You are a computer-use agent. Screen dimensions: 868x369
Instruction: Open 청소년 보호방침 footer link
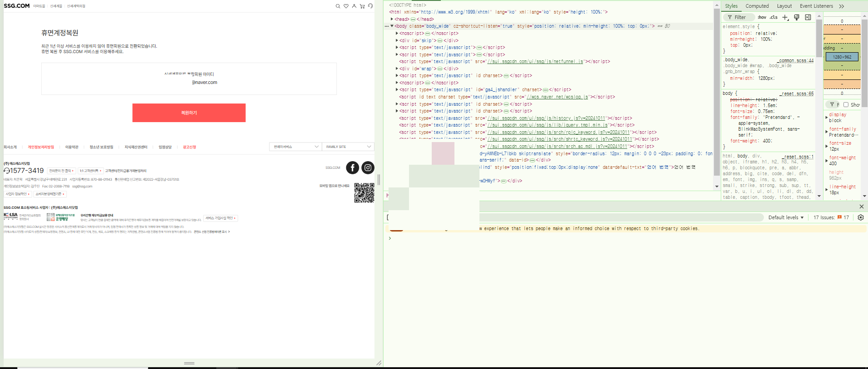[x=101, y=147]
